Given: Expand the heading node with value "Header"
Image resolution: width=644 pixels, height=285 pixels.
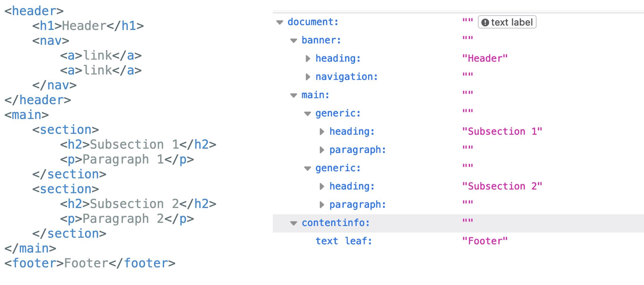Looking at the screenshot, I should tap(308, 59).
